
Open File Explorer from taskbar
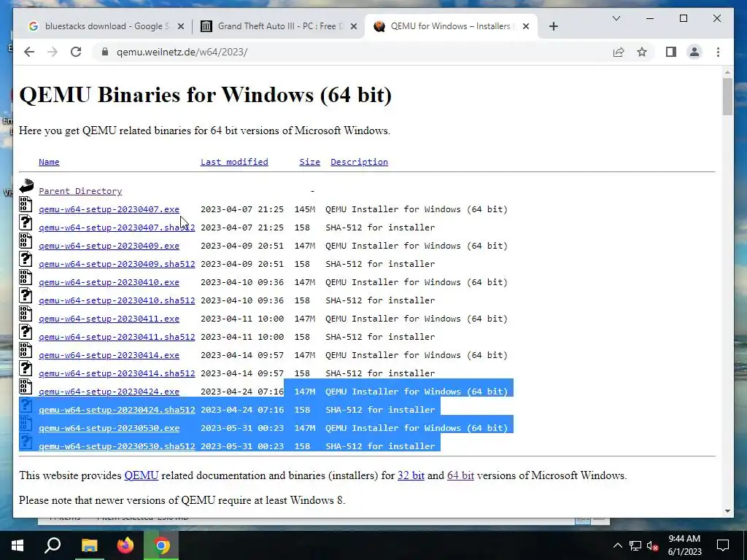tap(89, 545)
